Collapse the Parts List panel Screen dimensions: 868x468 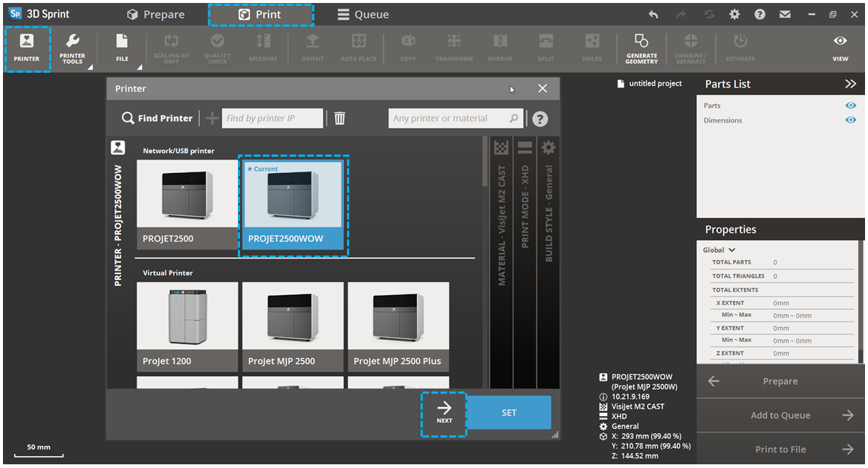point(851,84)
